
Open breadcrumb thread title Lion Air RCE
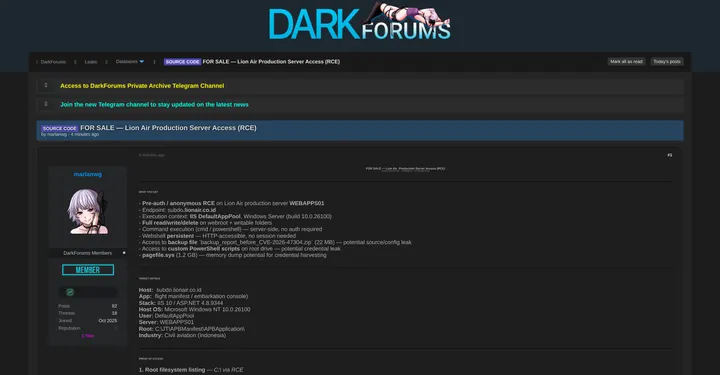[x=271, y=62]
